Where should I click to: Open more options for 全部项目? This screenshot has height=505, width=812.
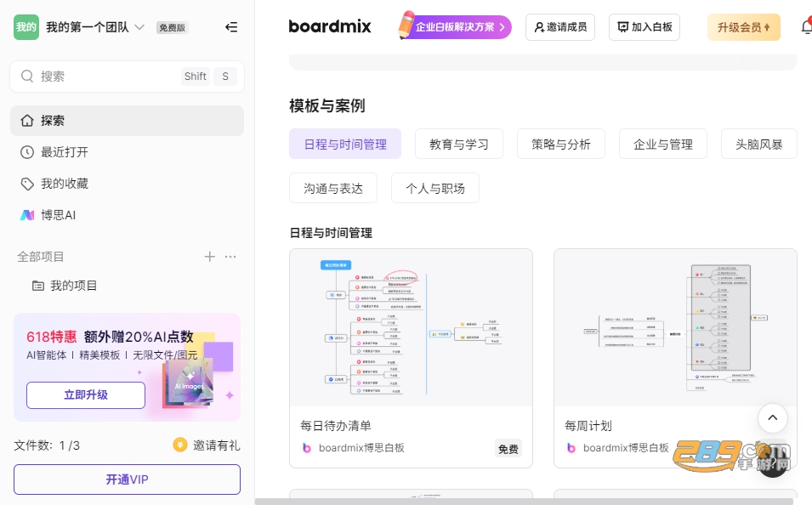[230, 257]
